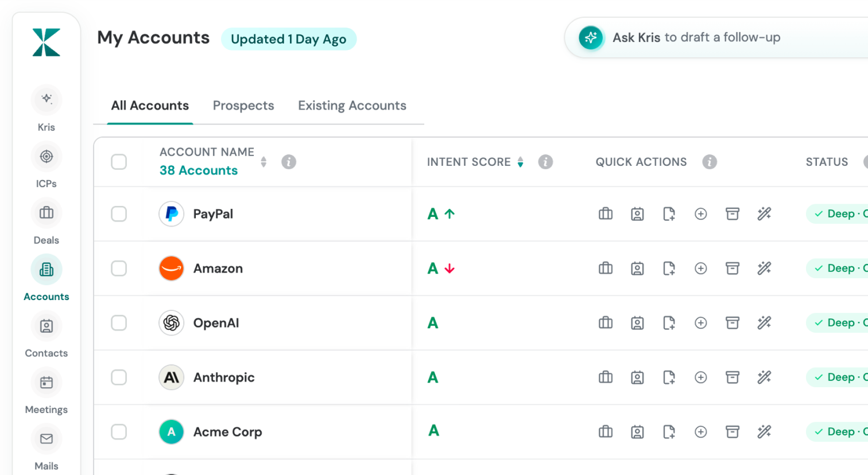Check the Anthropic row checkbox
Viewport: 868px width, 475px height.
pyautogui.click(x=119, y=377)
